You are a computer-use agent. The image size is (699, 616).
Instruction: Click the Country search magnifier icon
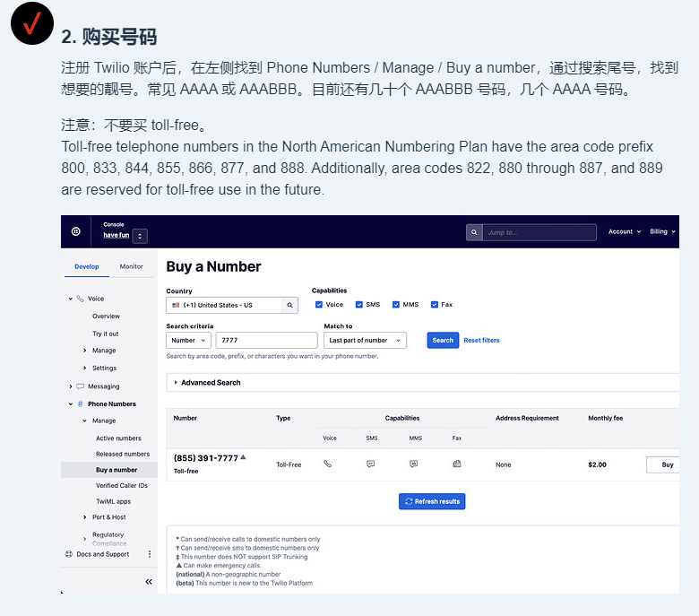(289, 305)
